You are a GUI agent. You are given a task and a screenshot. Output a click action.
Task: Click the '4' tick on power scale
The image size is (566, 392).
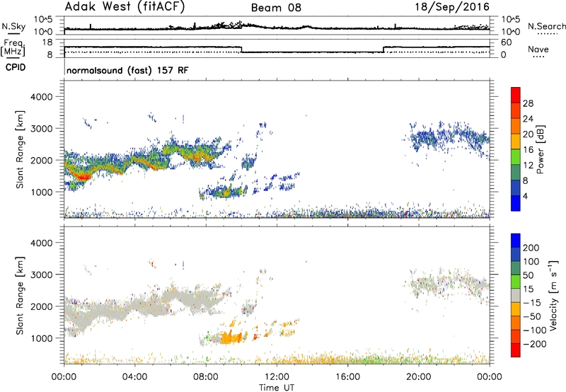pyautogui.click(x=525, y=196)
